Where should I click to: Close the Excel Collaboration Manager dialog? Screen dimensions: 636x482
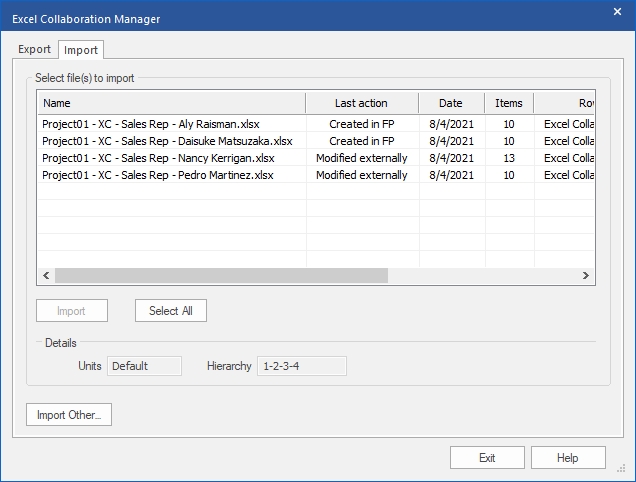coord(617,12)
